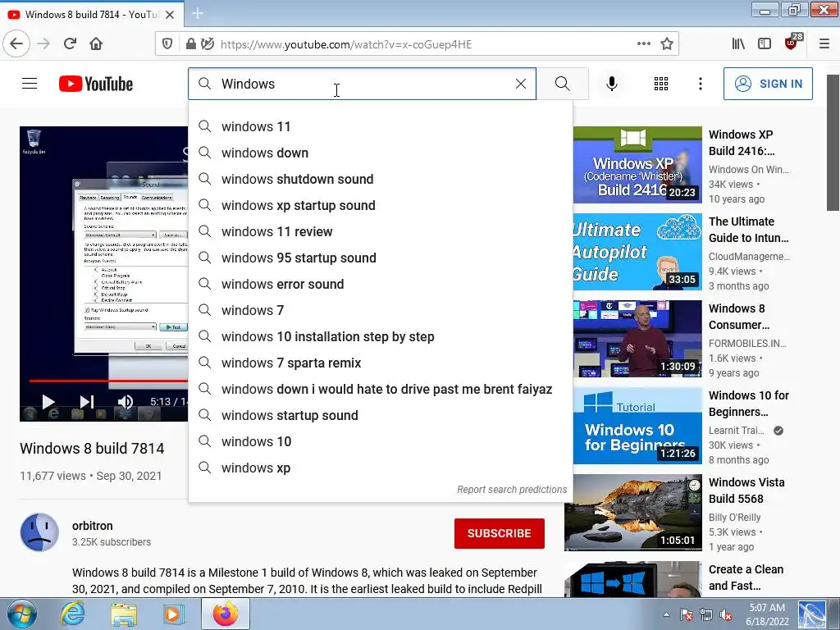Open a new Firefox tab
Viewport: 840px width, 630px height.
tap(198, 13)
